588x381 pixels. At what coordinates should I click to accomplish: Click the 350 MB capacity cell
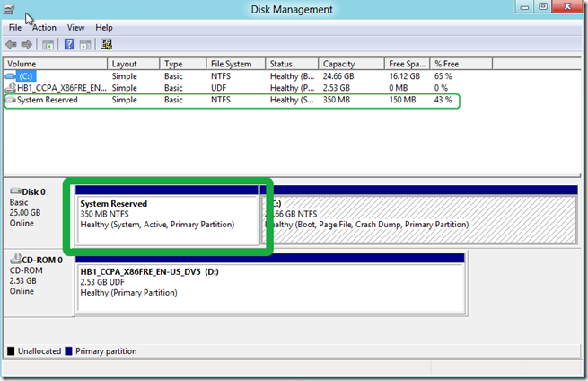(x=337, y=100)
